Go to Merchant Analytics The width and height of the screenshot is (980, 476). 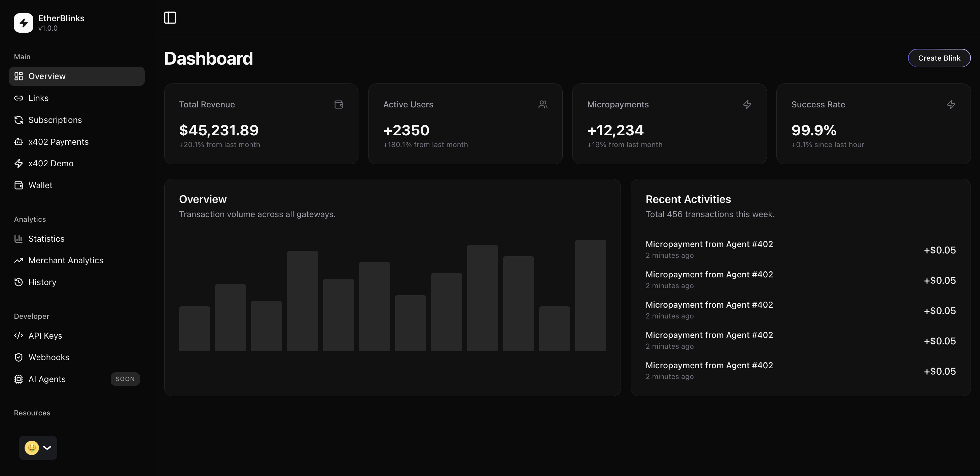(65, 261)
